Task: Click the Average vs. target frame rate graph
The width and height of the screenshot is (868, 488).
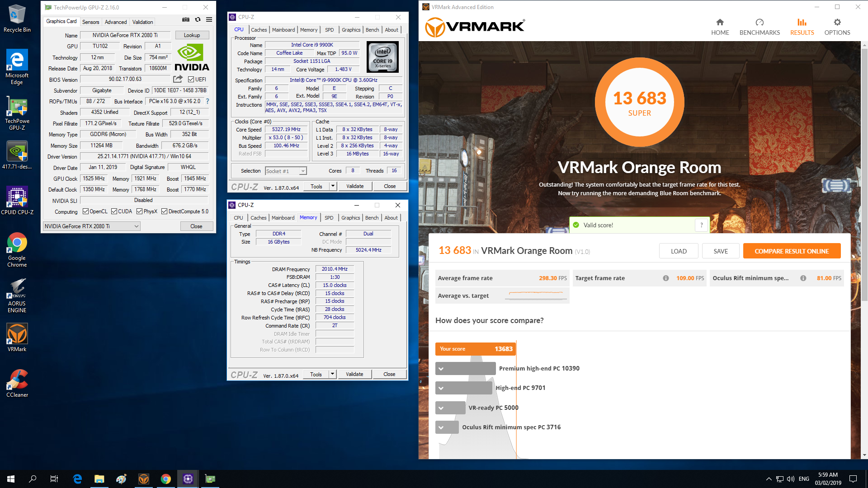Action: [x=536, y=295]
